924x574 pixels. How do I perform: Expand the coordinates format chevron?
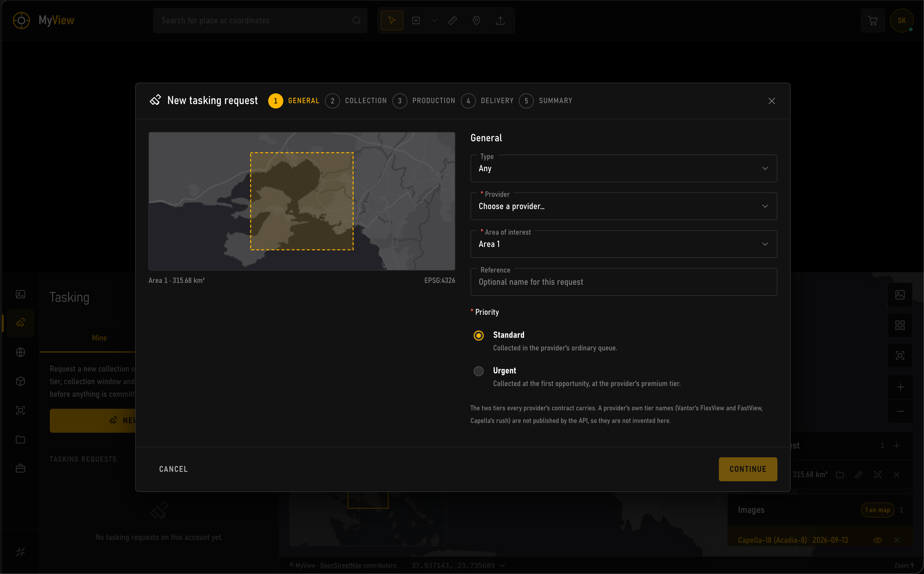(x=503, y=565)
